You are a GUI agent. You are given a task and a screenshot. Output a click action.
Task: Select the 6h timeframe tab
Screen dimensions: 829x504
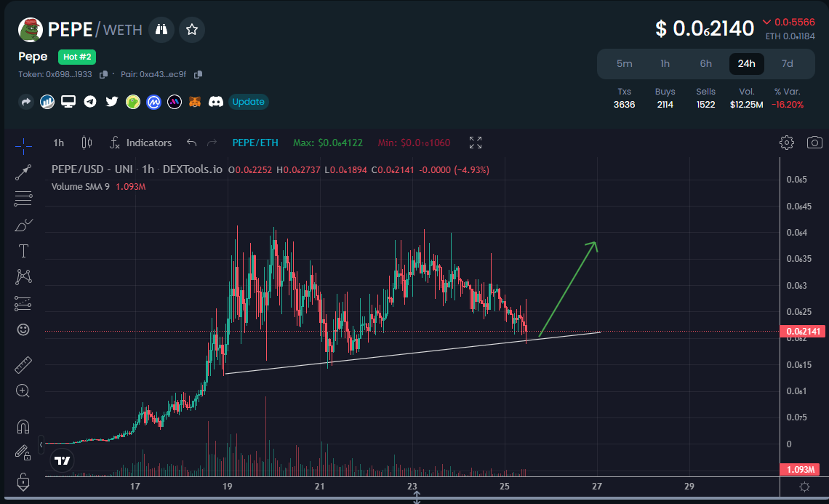click(706, 63)
